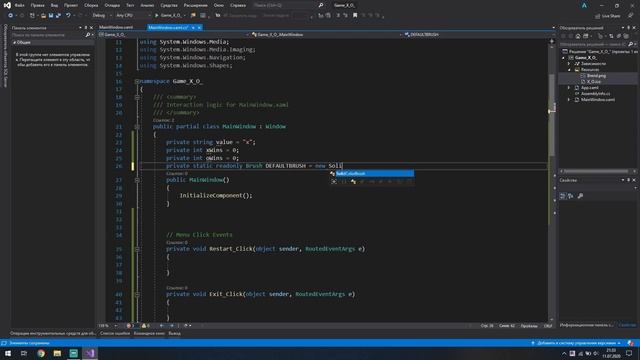The height and width of the screenshot is (360, 640).
Task: Open the Windows Start menu
Action: (8, 353)
